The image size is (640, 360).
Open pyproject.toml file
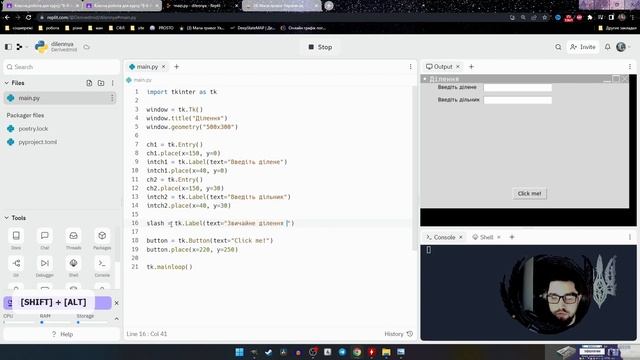point(38,142)
